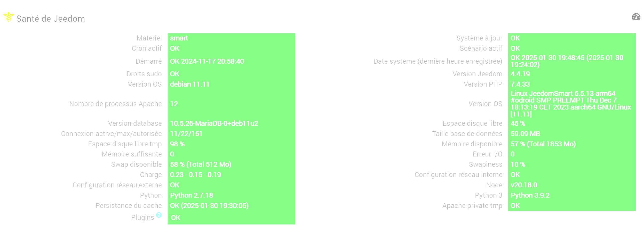
Task: Click the Swap disponible 58 % value
Action: [201, 164]
